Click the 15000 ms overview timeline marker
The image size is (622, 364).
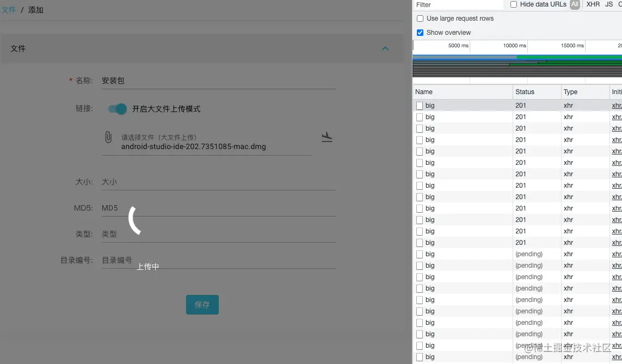[572, 46]
